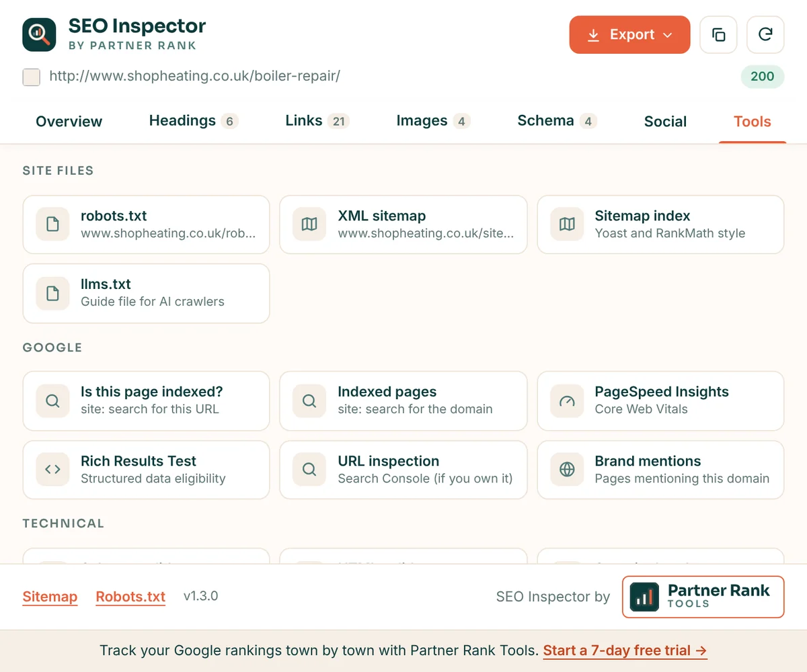Screen dimensions: 807x672
Task: Click the Links count badge 21
Action: [x=339, y=122]
